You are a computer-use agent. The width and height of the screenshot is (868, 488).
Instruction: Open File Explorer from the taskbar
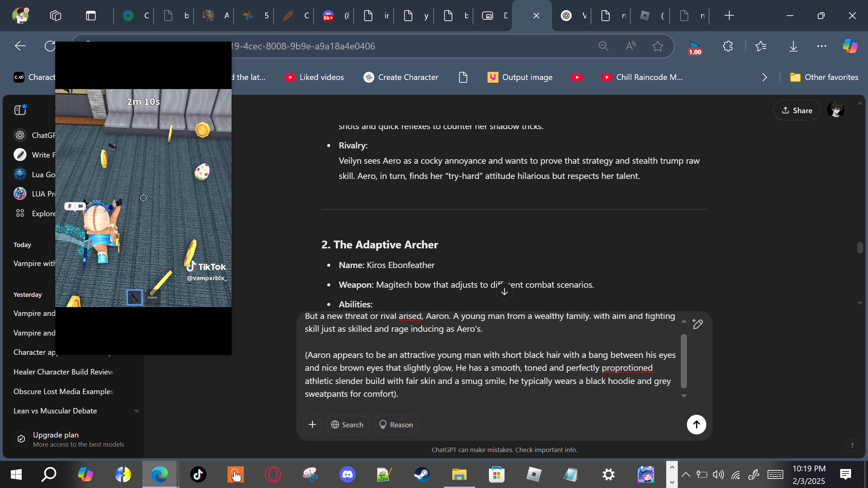(x=459, y=474)
